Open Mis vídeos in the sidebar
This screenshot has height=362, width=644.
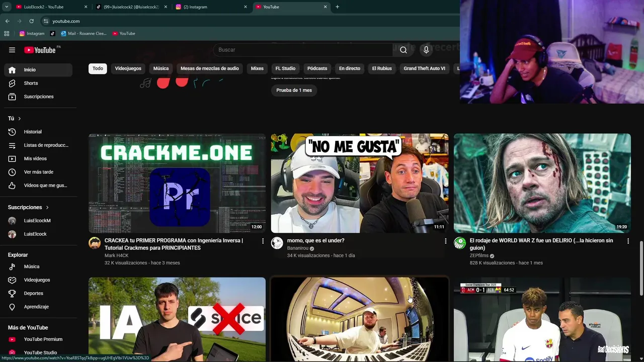(38, 158)
